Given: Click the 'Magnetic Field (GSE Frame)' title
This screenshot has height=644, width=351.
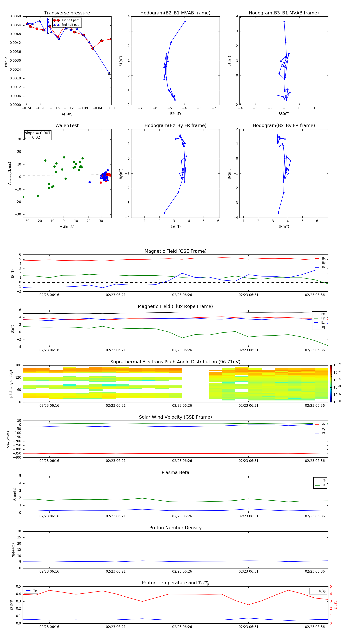Looking at the screenshot, I should pyautogui.click(x=175, y=251).
